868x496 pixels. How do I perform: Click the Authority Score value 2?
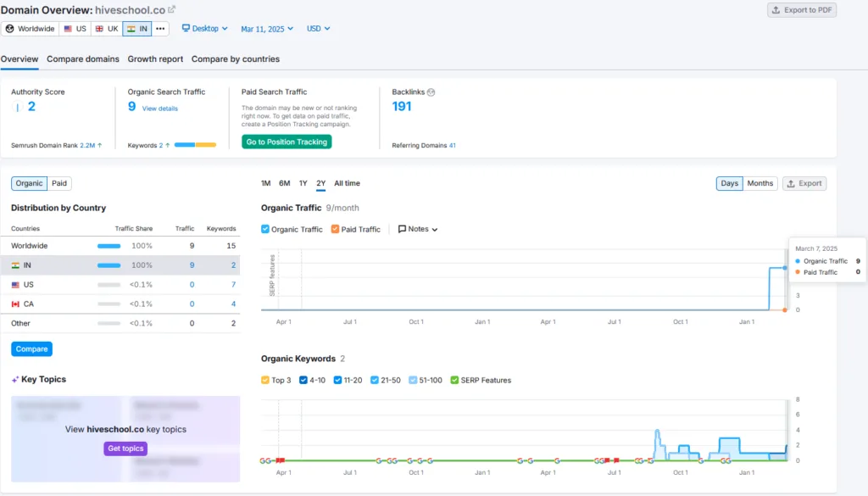[31, 107]
